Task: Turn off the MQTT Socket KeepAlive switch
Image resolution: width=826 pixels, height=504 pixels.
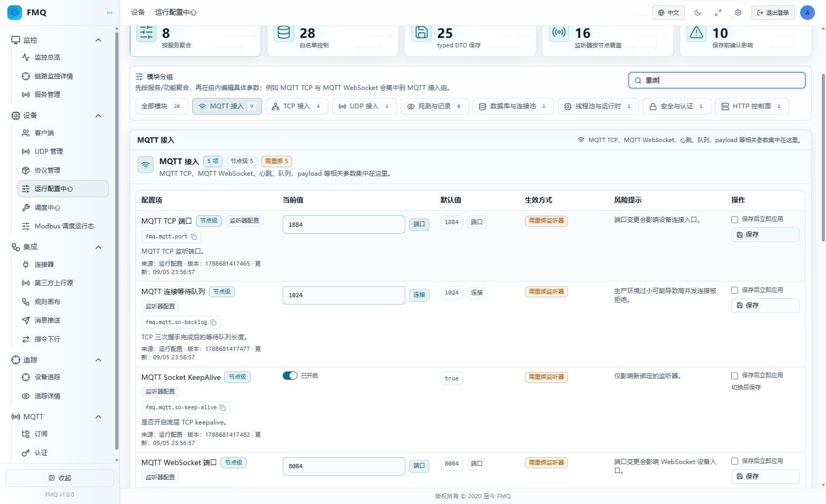Action: (x=290, y=376)
